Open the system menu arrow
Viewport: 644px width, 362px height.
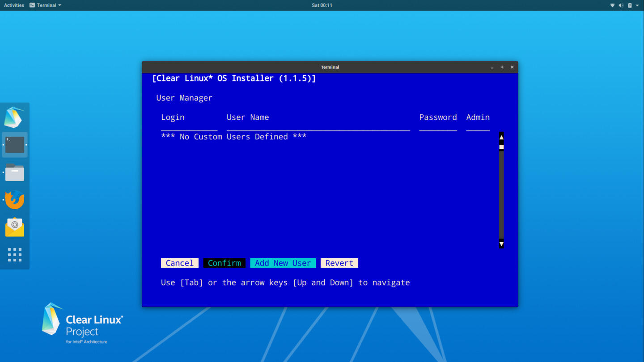pyautogui.click(x=637, y=5)
